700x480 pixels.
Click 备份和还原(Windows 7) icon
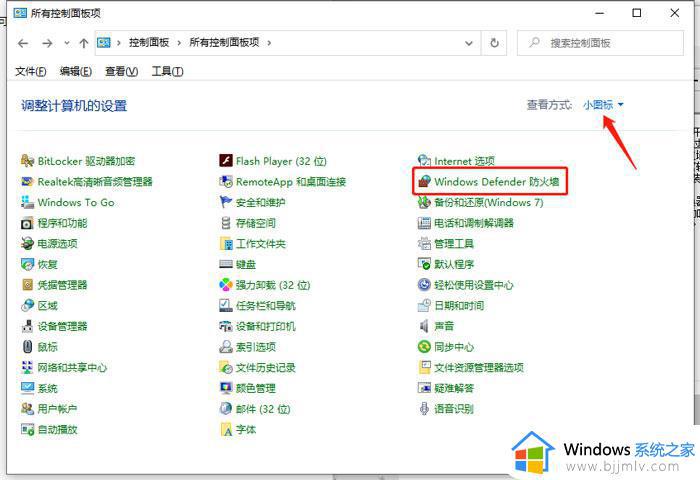point(424,202)
